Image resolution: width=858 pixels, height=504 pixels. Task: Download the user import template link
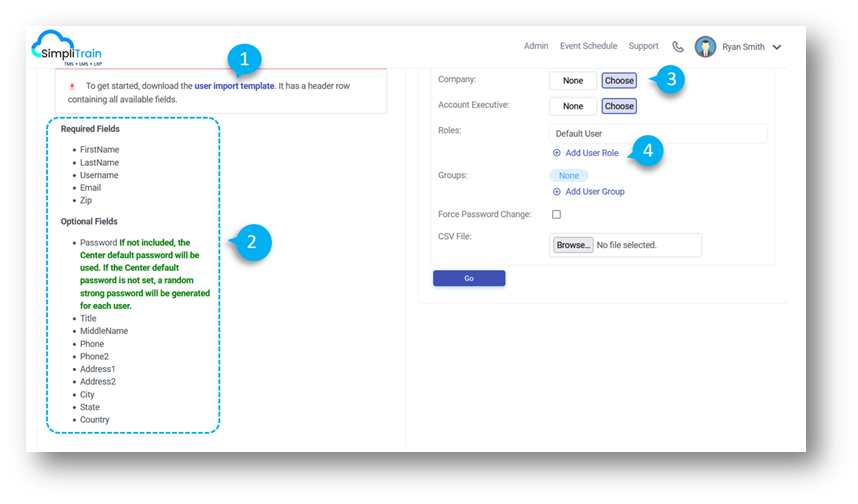[234, 86]
